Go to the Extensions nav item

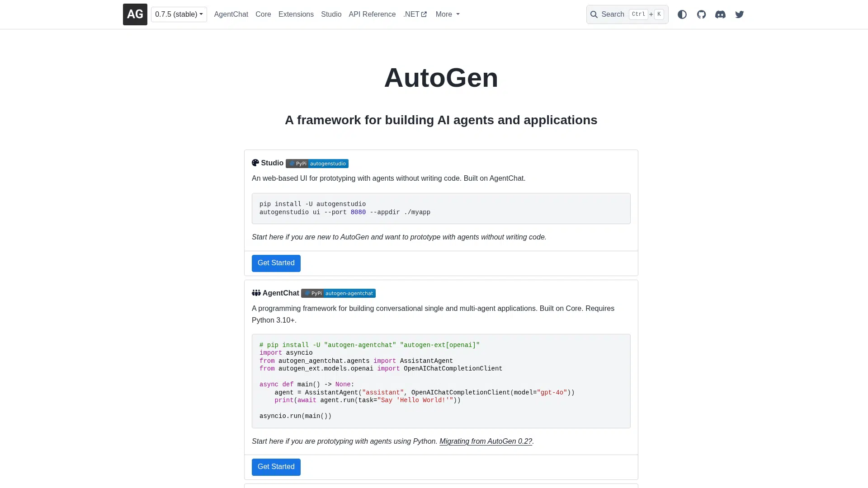[x=296, y=14]
